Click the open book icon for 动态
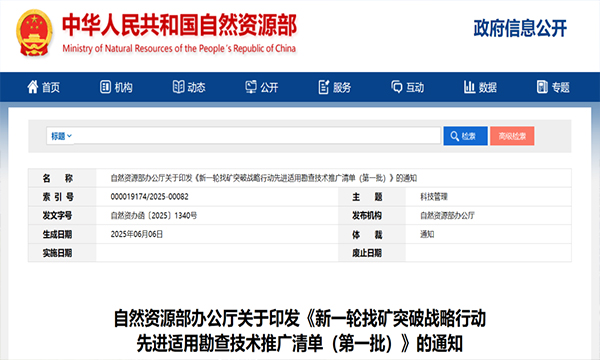The image size is (600, 360). (178, 87)
